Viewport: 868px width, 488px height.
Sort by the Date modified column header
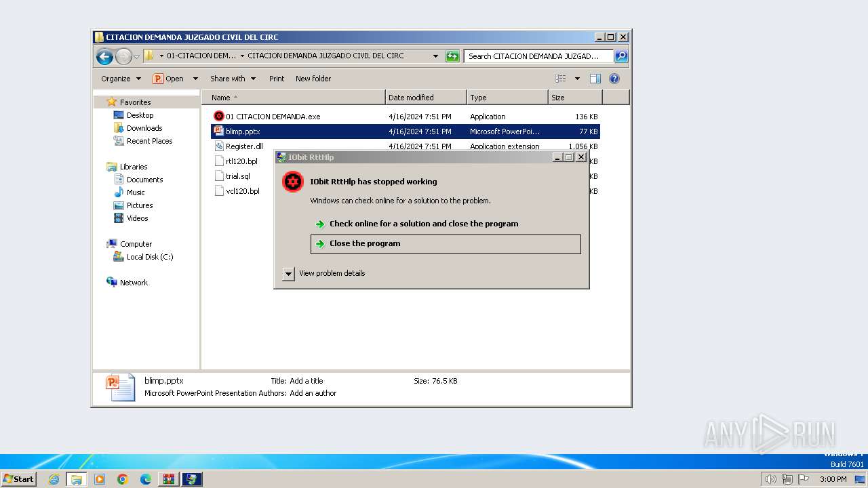coord(426,98)
